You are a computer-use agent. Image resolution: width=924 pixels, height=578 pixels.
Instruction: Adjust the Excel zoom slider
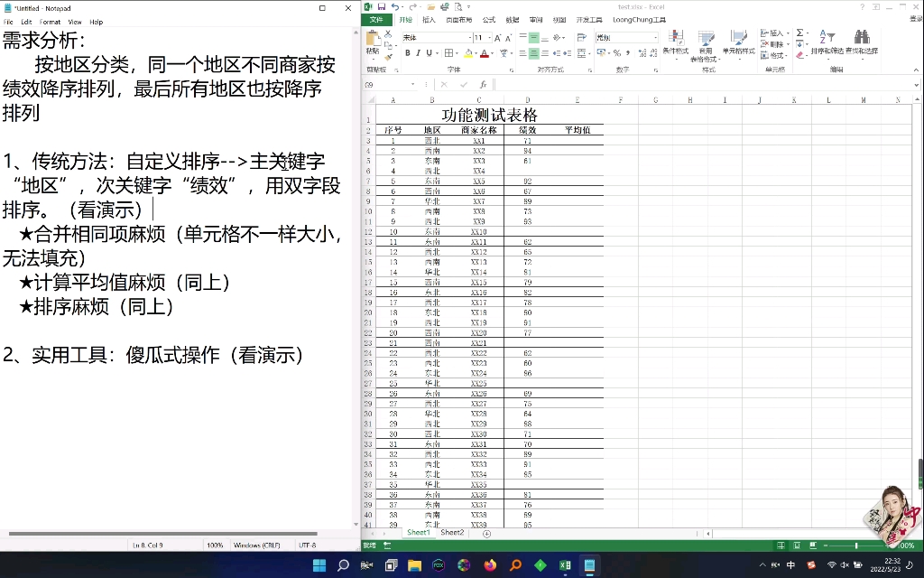855,545
